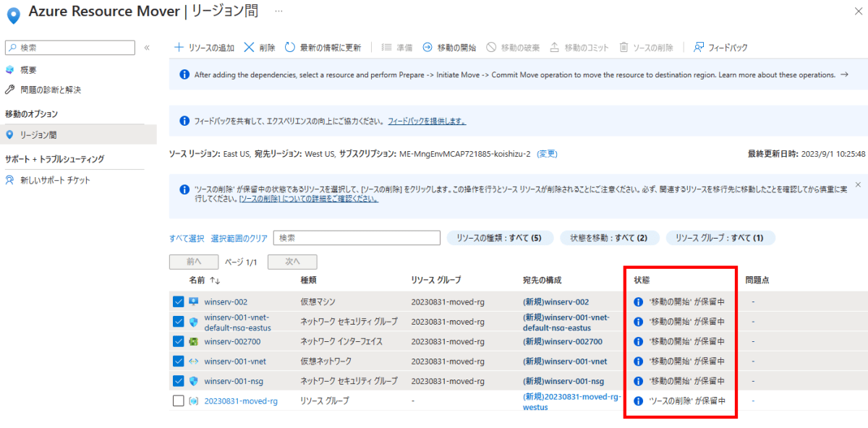Click the 前へ pagination button
Viewport: 868px width, 428px height.
click(x=193, y=262)
